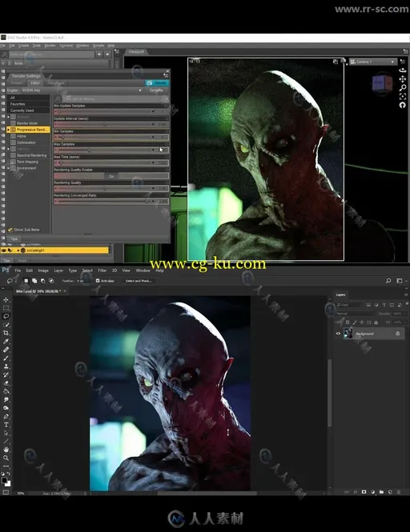410x532 pixels.
Task: Click the Tips button below Render Settings
Action: click(14, 239)
